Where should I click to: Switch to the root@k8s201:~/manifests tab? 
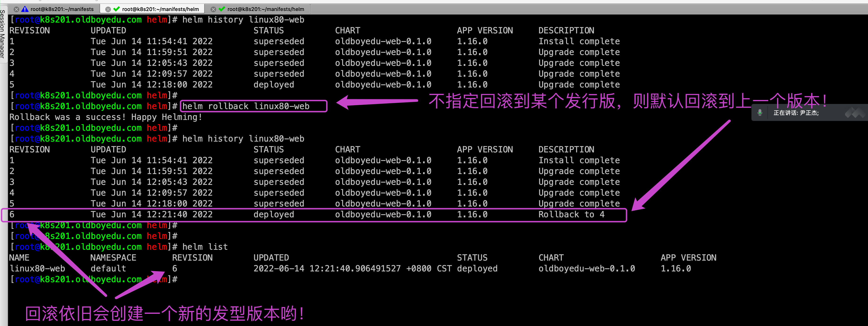pos(62,9)
